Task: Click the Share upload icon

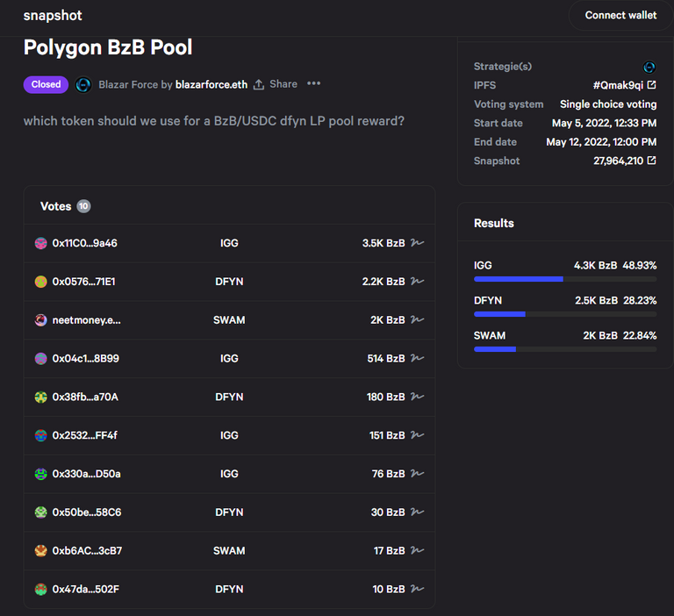Action: click(258, 84)
